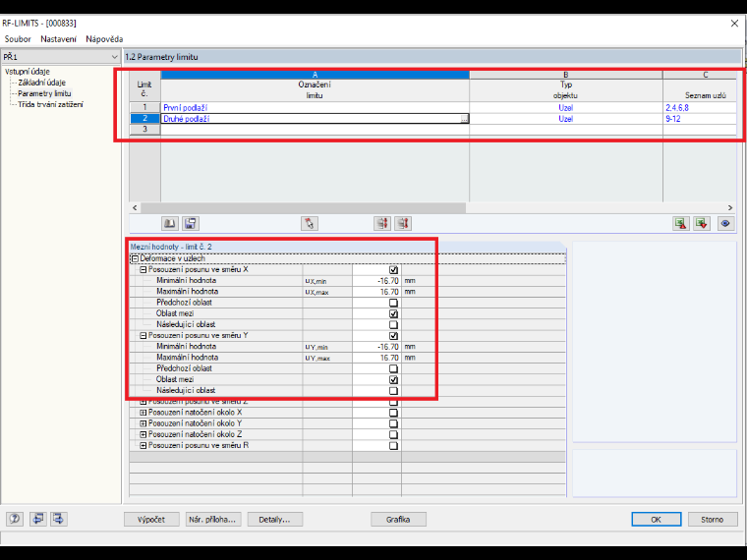Click node list cell 2,4,6,8
Image resolution: width=747 pixels, height=560 pixels.
click(x=700, y=108)
